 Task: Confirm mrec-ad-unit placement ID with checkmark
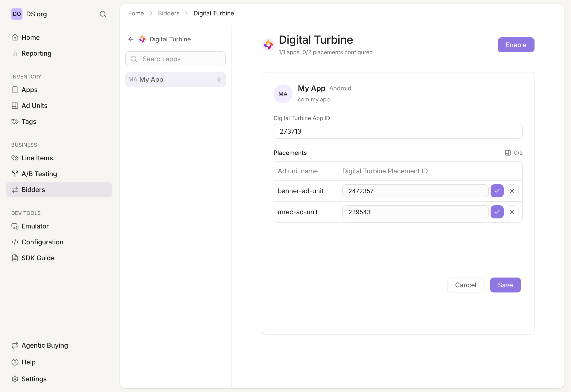pyautogui.click(x=497, y=212)
